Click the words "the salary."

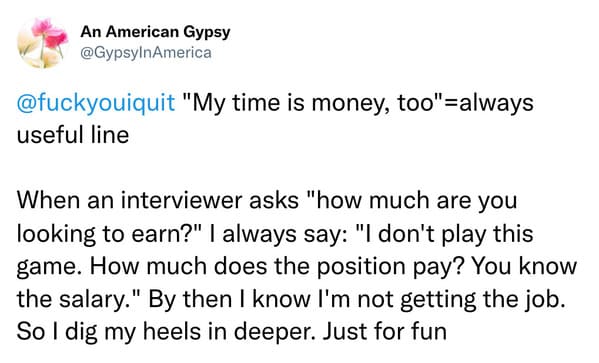tap(78, 299)
